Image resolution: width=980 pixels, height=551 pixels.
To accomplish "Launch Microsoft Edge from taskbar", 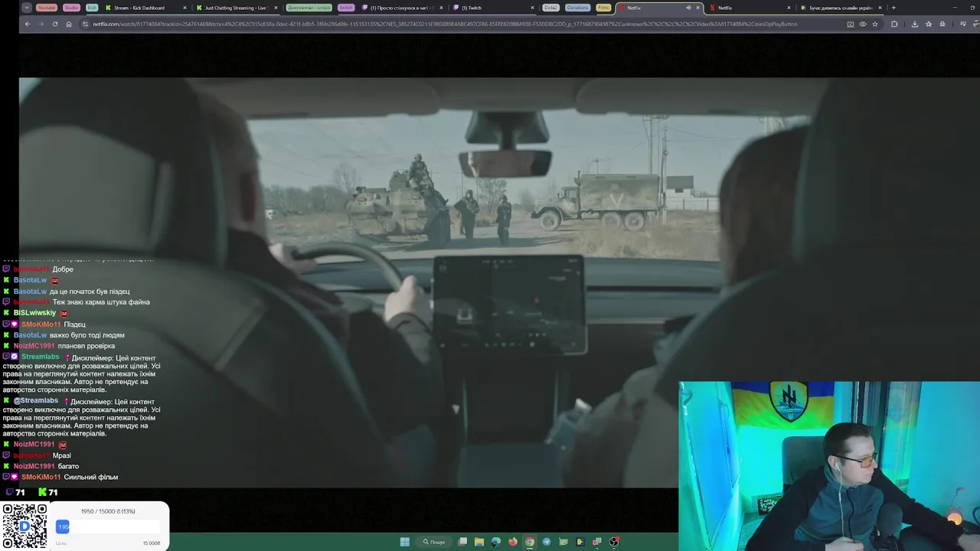I will [496, 542].
